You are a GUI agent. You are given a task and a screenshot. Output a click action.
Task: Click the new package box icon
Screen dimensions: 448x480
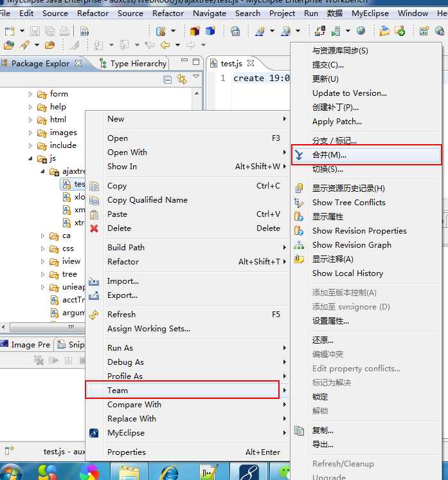(x=195, y=31)
